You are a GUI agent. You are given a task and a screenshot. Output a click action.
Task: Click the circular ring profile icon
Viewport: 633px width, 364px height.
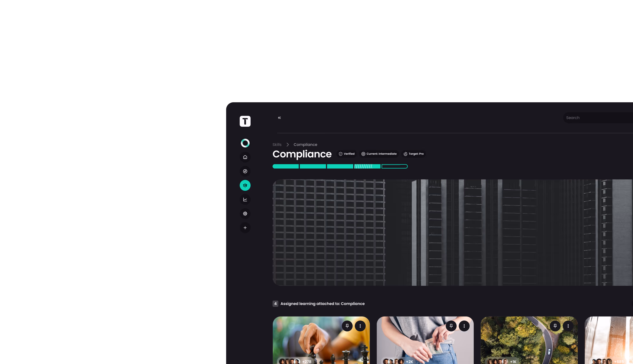(x=245, y=143)
